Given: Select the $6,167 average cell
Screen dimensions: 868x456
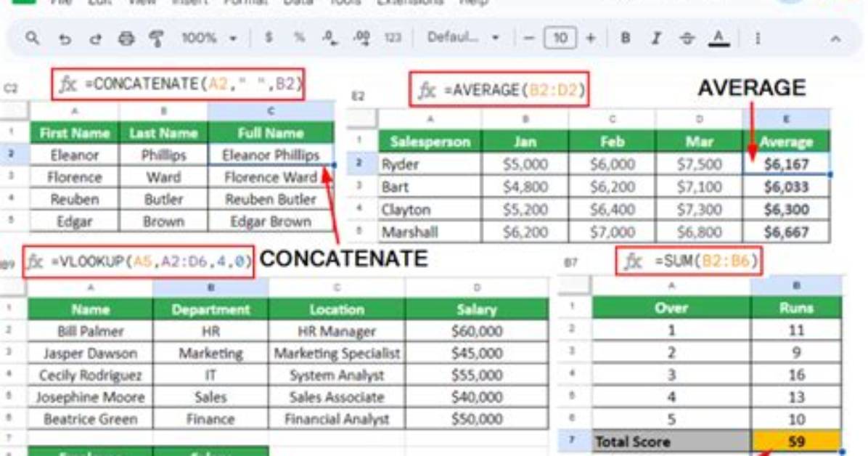Looking at the screenshot, I should [x=786, y=164].
